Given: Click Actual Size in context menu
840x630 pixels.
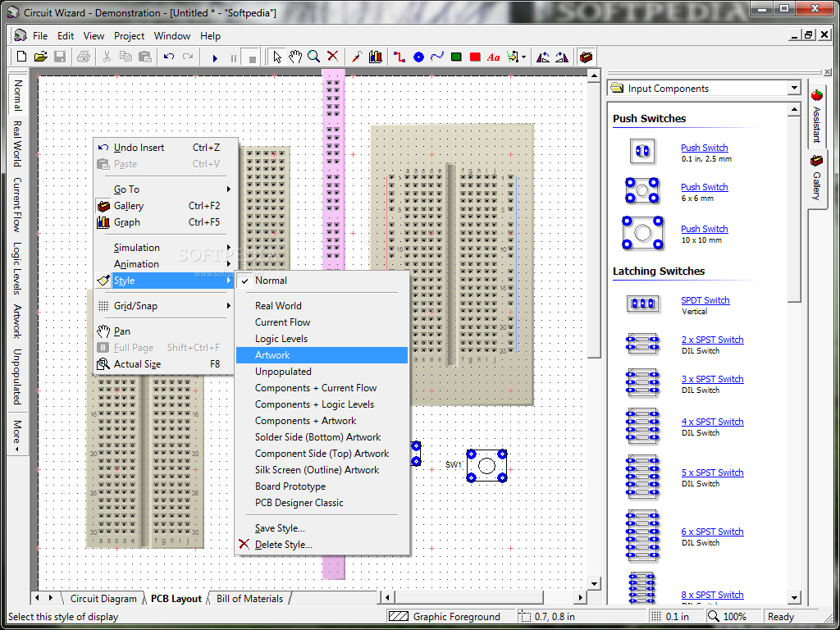Looking at the screenshot, I should click(x=165, y=364).
